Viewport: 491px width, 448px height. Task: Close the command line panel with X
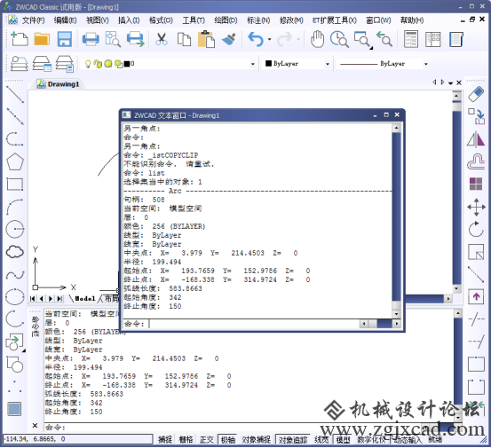[x=35, y=426]
